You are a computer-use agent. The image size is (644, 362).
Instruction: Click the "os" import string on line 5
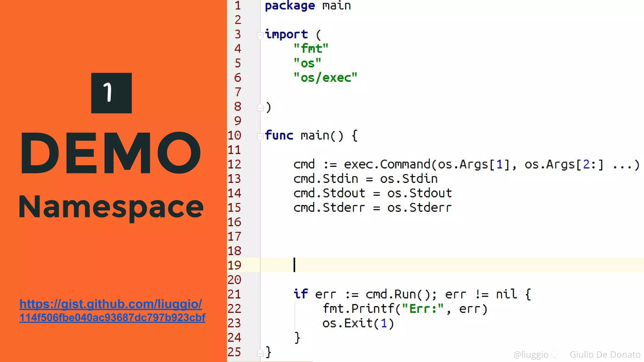coord(307,63)
